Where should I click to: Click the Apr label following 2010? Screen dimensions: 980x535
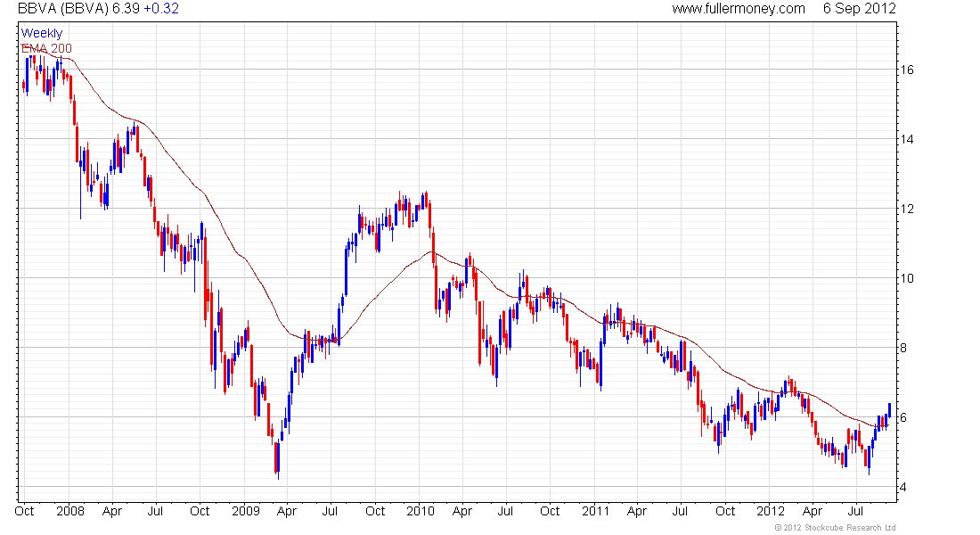pos(461,511)
